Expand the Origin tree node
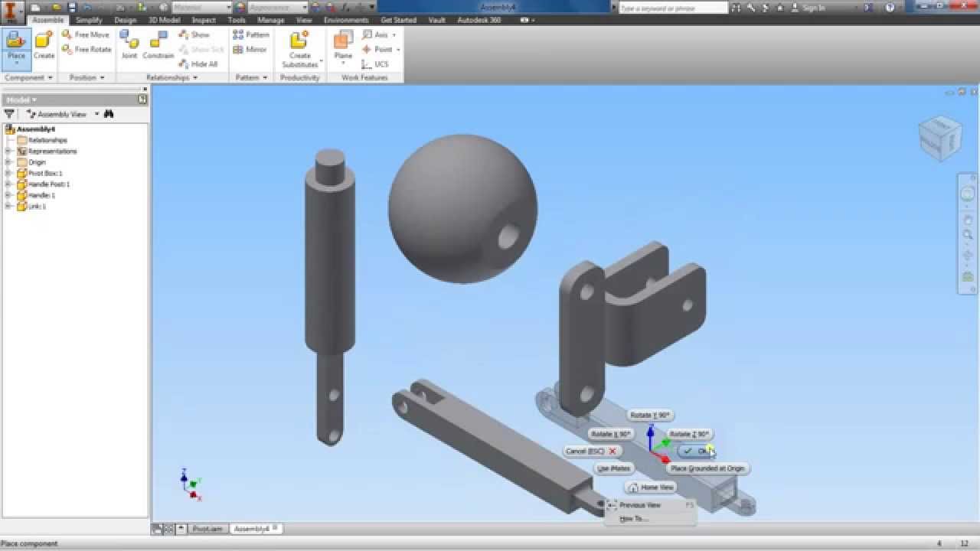Viewport: 980px width, 551px height. point(8,162)
